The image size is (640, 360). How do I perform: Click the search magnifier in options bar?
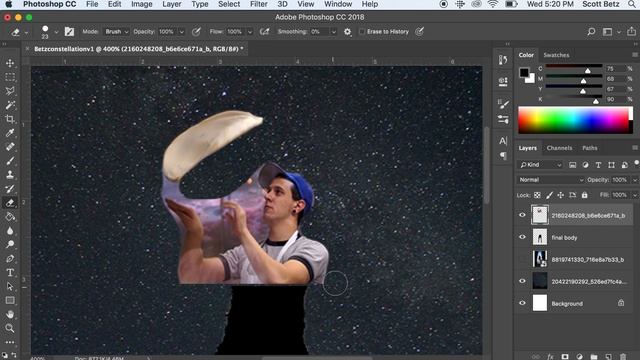pyautogui.click(x=591, y=31)
